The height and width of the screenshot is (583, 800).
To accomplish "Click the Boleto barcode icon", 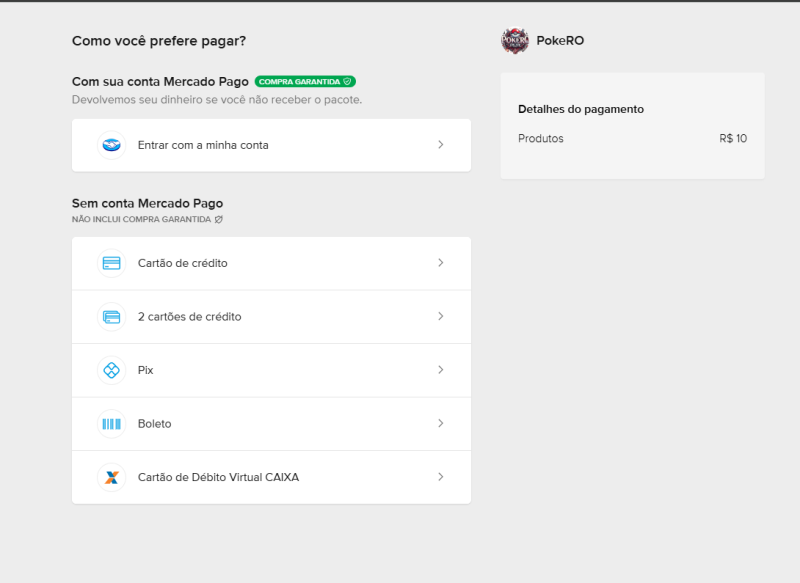I will (111, 424).
